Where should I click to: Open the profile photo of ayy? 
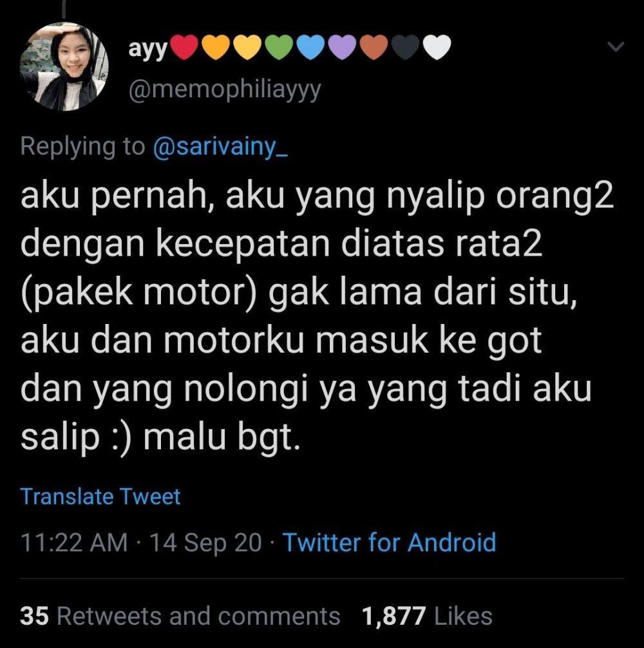tap(64, 66)
